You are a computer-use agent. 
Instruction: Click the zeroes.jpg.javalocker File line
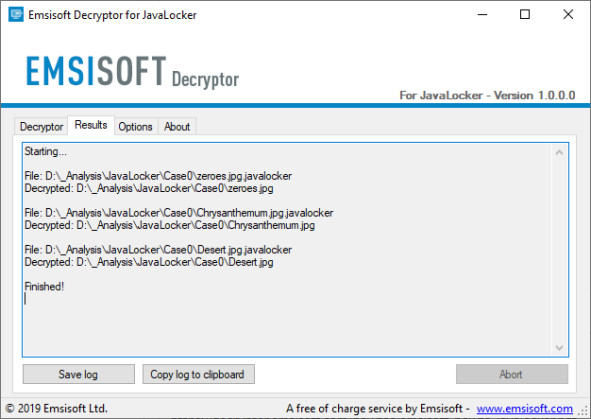click(158, 176)
